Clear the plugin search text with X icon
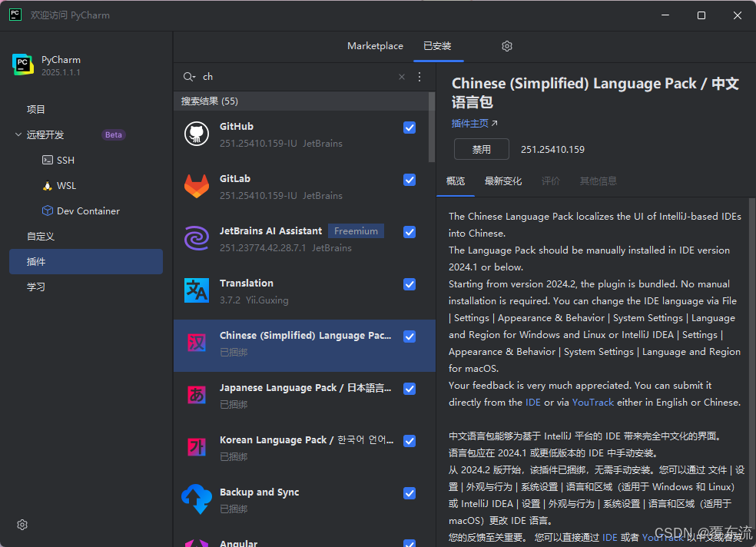The width and height of the screenshot is (756, 547). point(402,77)
